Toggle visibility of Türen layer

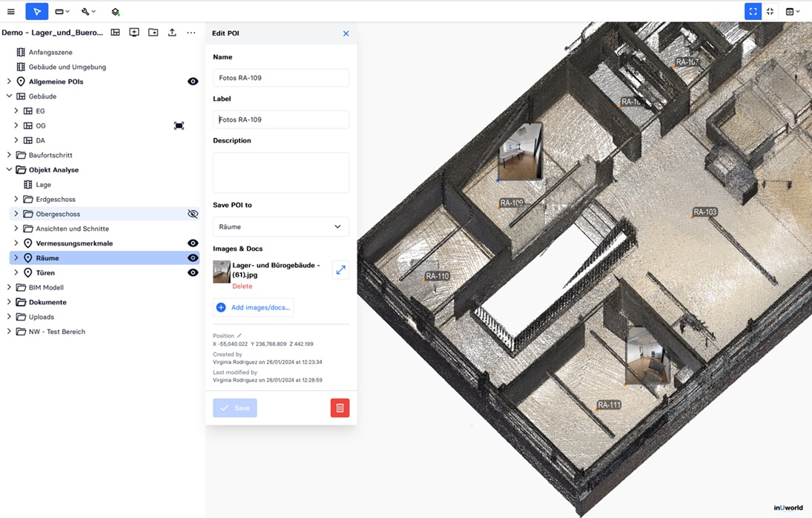[193, 273]
